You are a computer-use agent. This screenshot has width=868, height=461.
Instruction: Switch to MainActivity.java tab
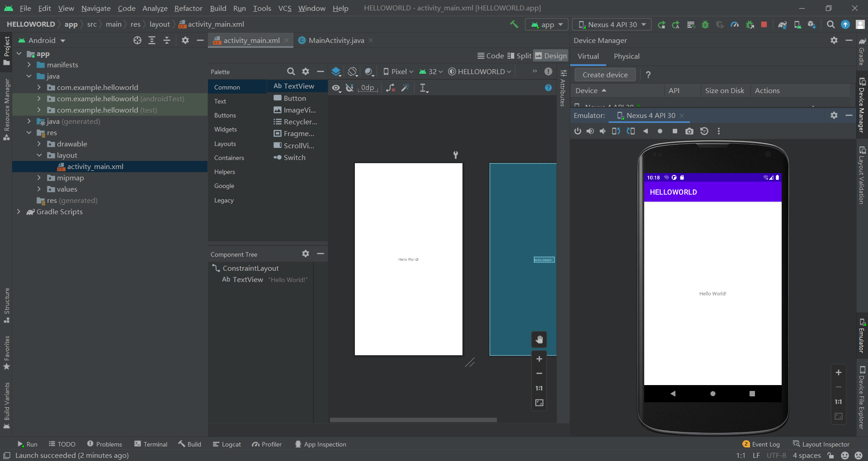[x=336, y=40]
